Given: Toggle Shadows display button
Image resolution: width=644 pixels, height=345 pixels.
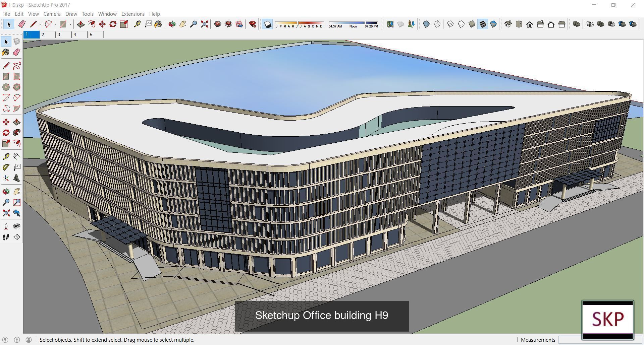Looking at the screenshot, I should (x=267, y=24).
